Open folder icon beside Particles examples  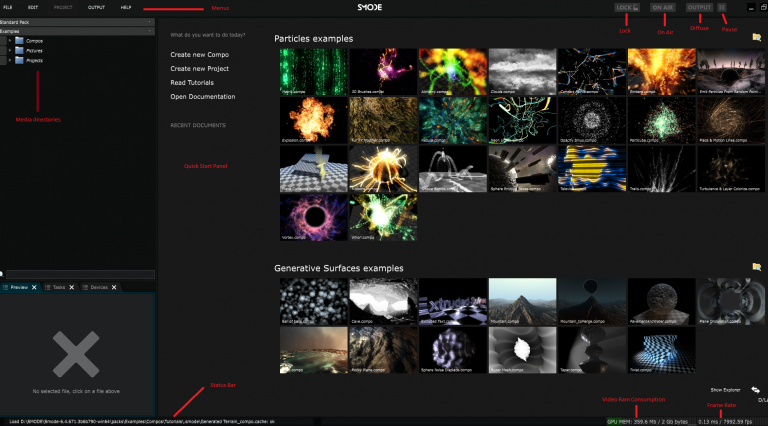tap(757, 38)
